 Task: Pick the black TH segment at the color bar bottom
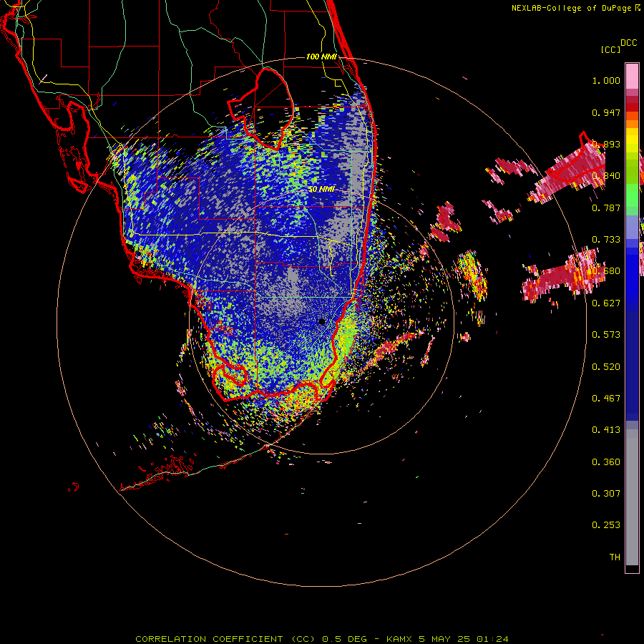(x=632, y=568)
